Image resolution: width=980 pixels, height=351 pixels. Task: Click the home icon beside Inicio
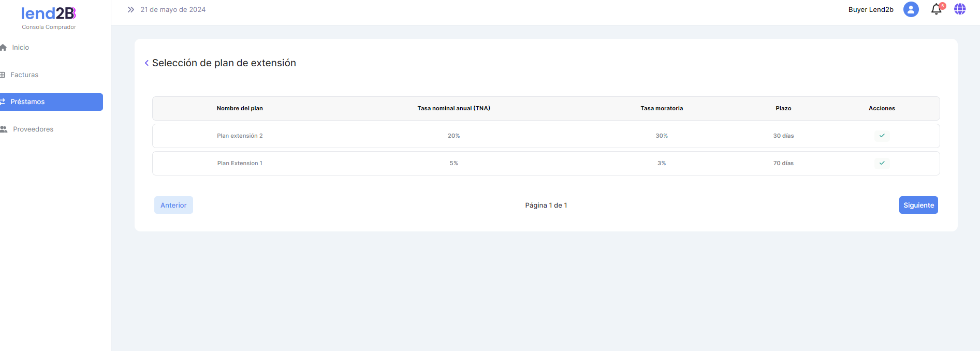3,48
